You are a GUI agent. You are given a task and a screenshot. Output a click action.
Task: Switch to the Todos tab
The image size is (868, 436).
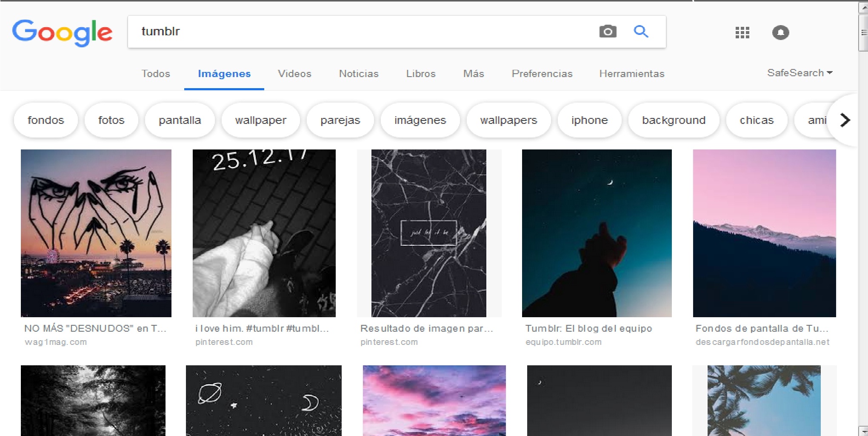click(156, 74)
